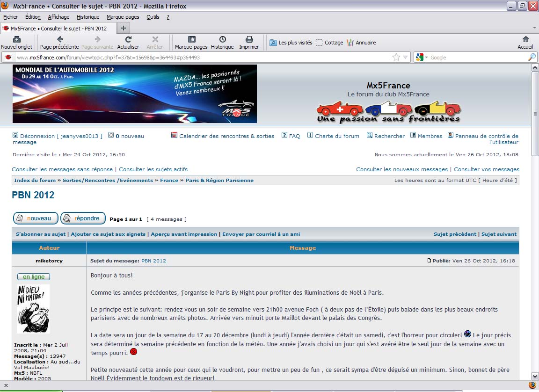Go to Accueil home button

[525, 43]
